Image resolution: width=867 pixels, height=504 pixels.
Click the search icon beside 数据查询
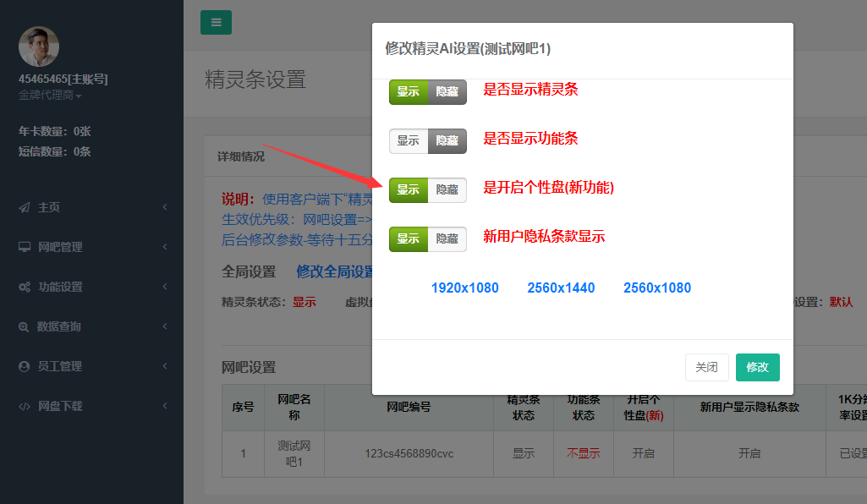(x=24, y=326)
